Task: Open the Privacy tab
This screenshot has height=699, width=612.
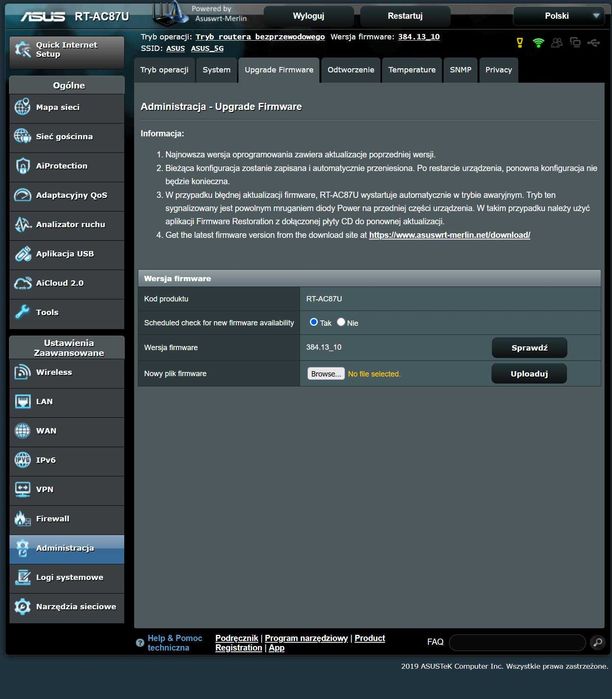Action: [x=499, y=70]
